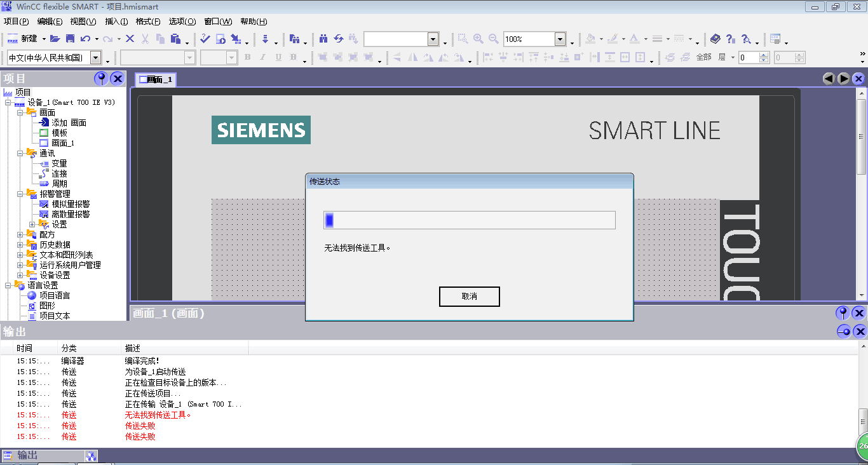Undo the last action
This screenshot has height=465, width=868.
pyautogui.click(x=85, y=39)
